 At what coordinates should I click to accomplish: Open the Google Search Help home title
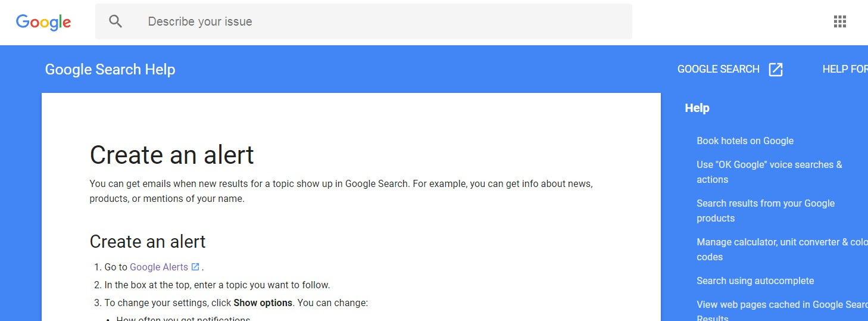110,69
